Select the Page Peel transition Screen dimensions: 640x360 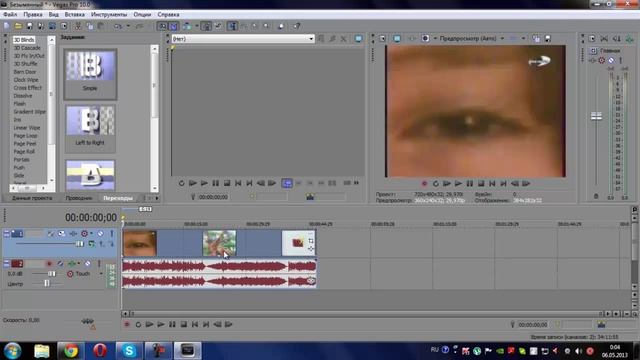[25, 144]
